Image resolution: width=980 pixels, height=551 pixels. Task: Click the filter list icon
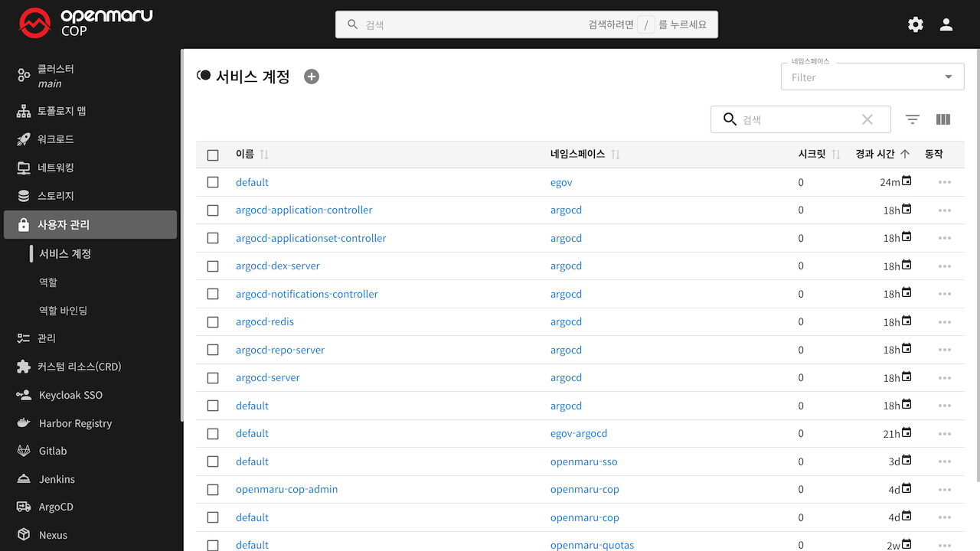coord(913,119)
